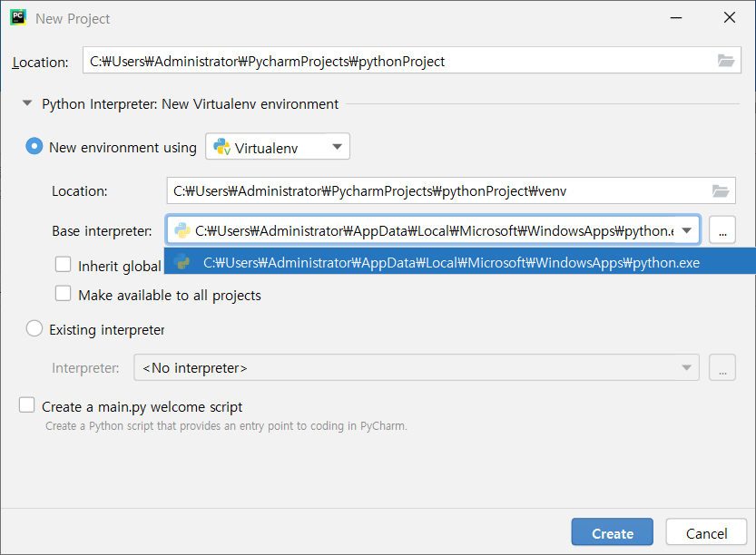This screenshot has height=555, width=756.
Task: Minimize the New Project dialog
Action: point(676,18)
